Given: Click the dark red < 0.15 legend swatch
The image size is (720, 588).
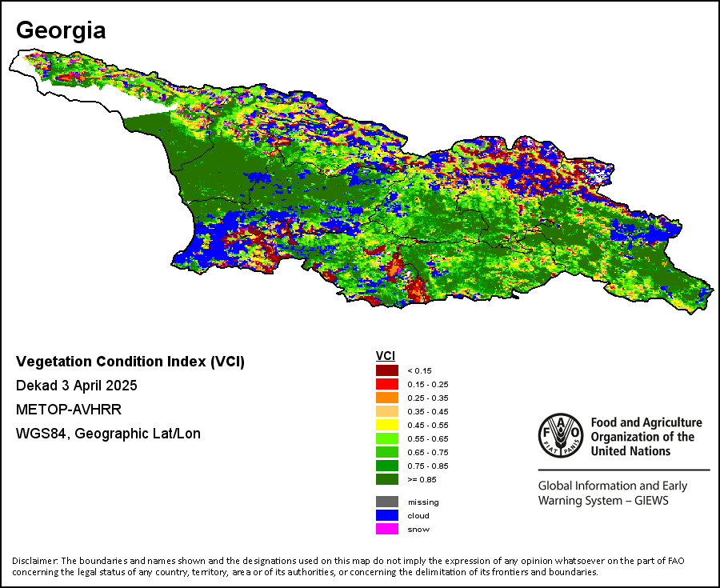Looking at the screenshot, I should pos(387,370).
